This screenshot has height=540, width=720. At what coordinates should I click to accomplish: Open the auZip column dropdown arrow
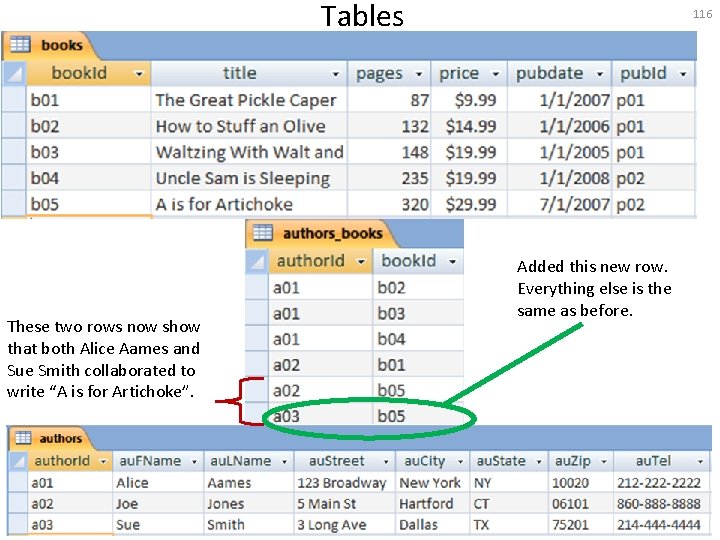604,461
